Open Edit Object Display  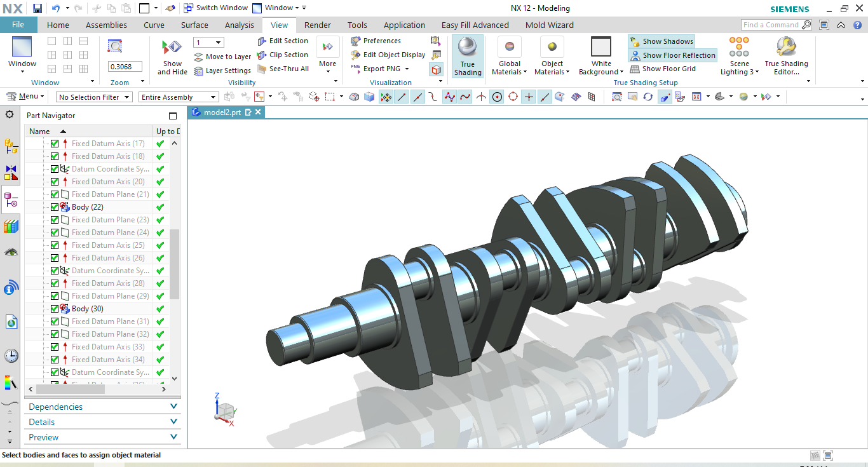[x=388, y=55]
